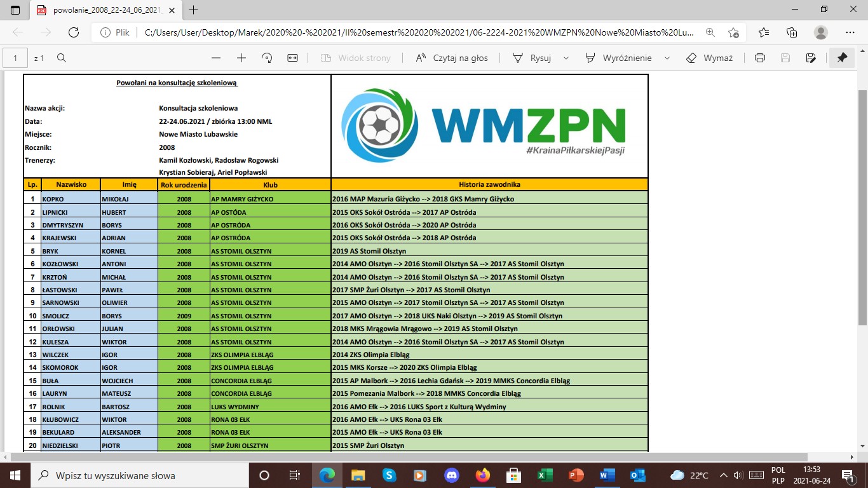
Task: Go back to previous page
Action: click(18, 32)
